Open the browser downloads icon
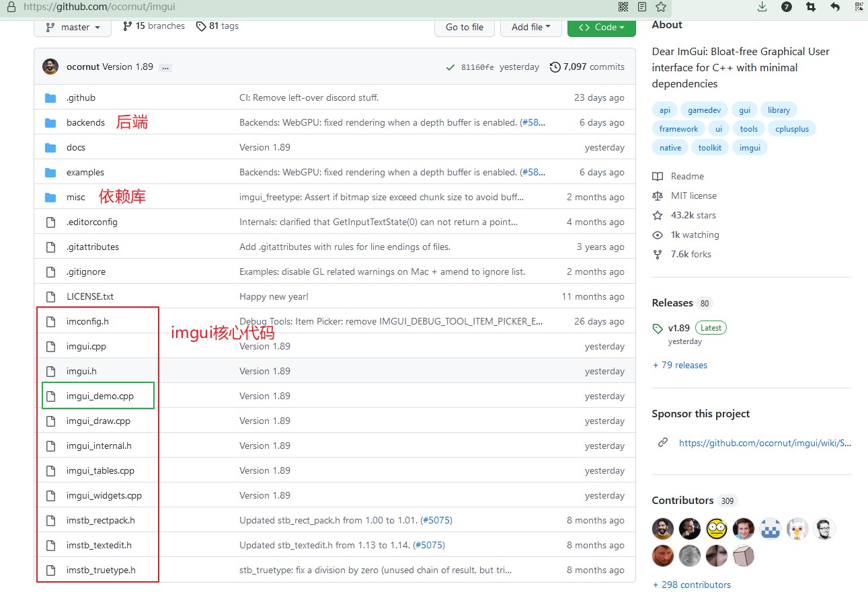This screenshot has height=592, width=868. [762, 7]
